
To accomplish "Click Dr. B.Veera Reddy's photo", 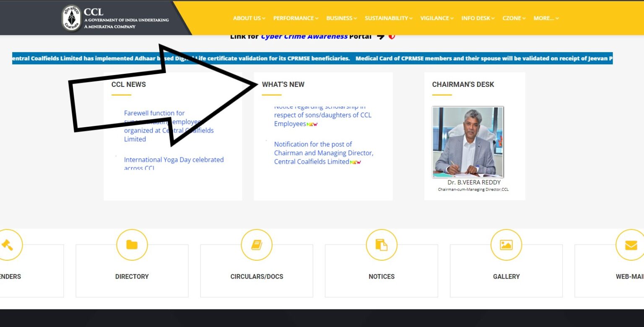I will point(467,142).
